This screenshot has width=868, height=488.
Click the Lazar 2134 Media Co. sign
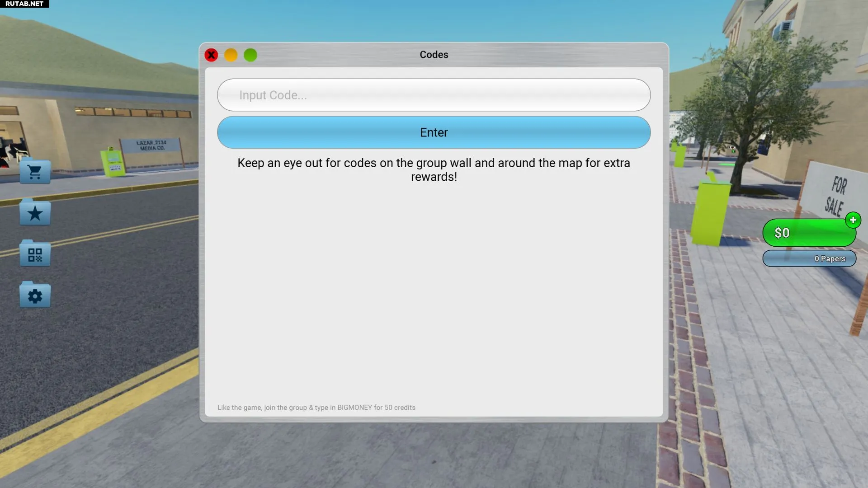[151, 145]
